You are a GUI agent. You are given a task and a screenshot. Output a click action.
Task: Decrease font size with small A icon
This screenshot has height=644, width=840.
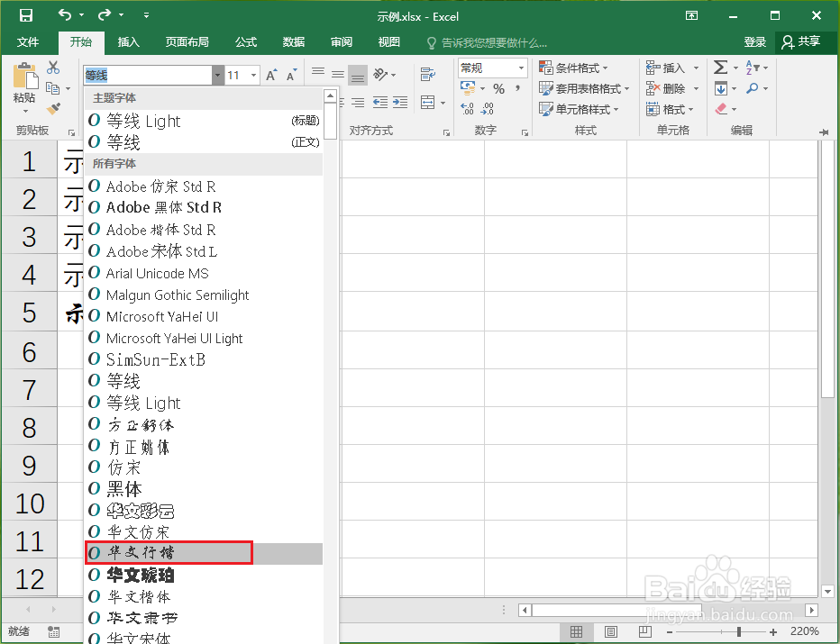[291, 75]
